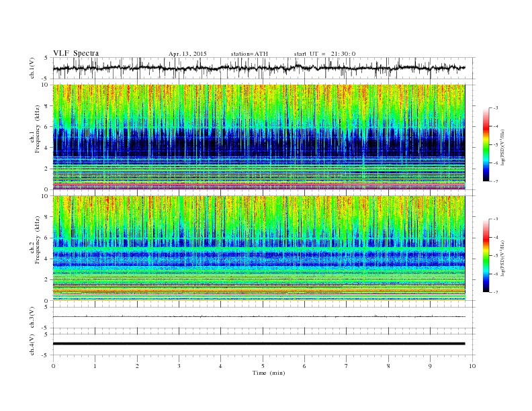Click the "4" kHz tick on the ch.1 frequency axis

(47, 148)
